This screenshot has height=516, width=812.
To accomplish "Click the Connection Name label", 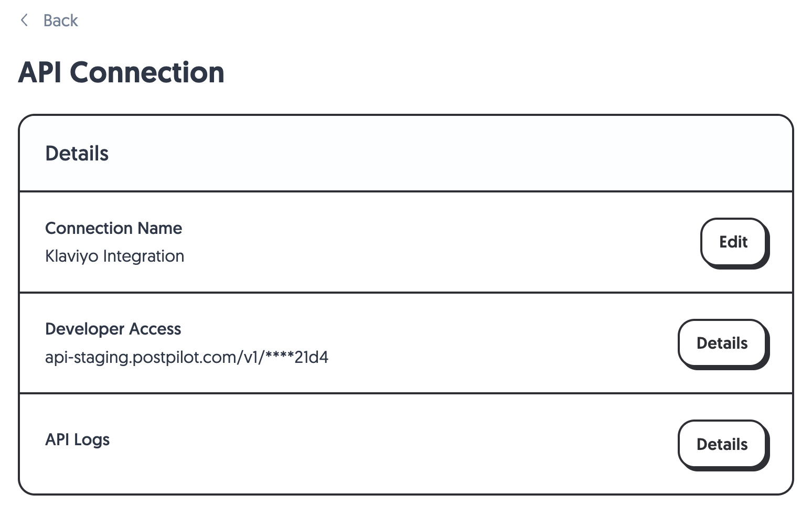I will [x=113, y=228].
